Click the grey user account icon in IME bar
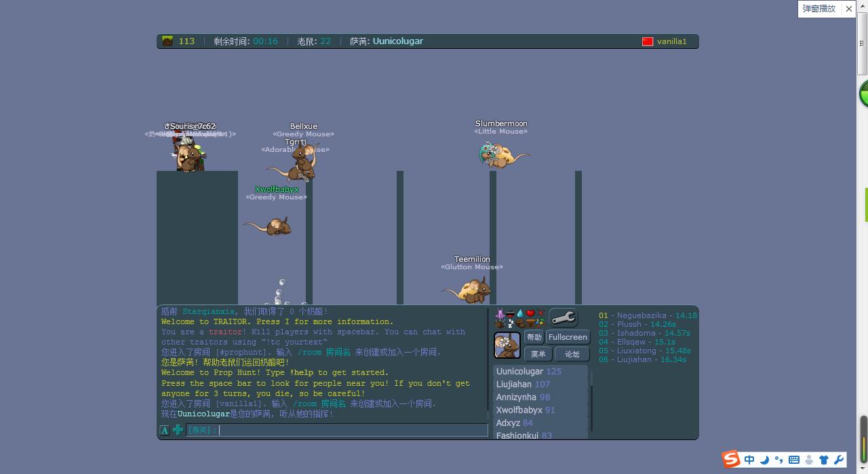 pos(808,460)
